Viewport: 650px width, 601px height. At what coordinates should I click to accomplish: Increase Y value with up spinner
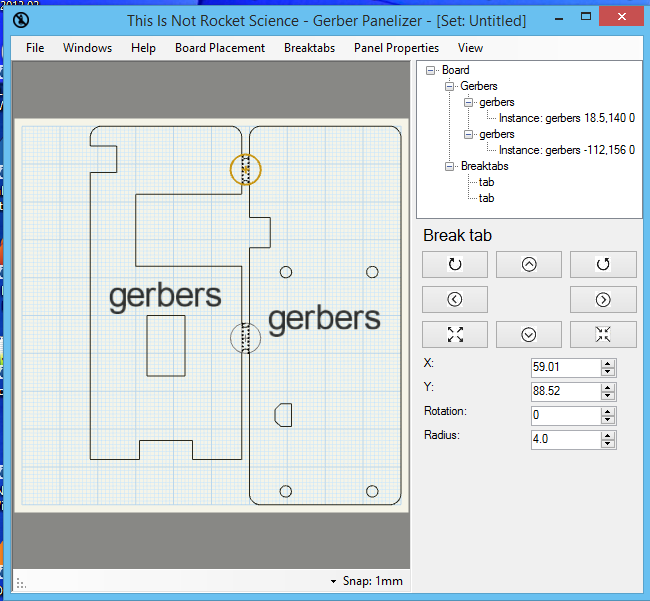608,388
